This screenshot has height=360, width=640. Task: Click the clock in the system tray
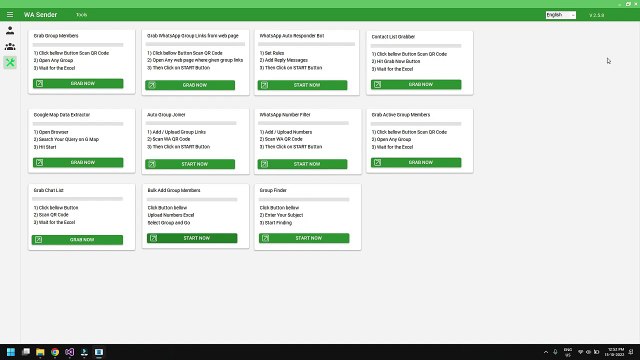click(x=615, y=352)
